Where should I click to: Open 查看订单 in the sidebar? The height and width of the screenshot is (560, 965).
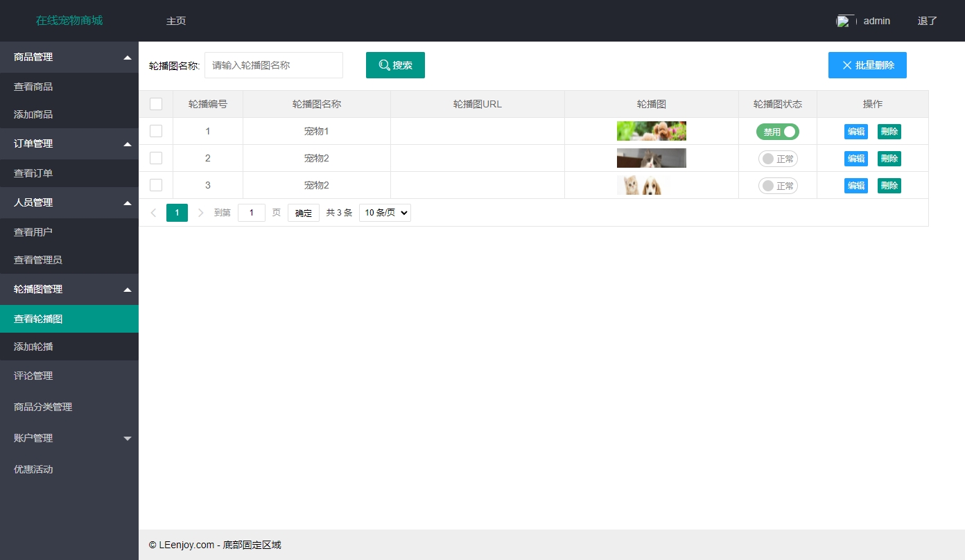point(69,173)
